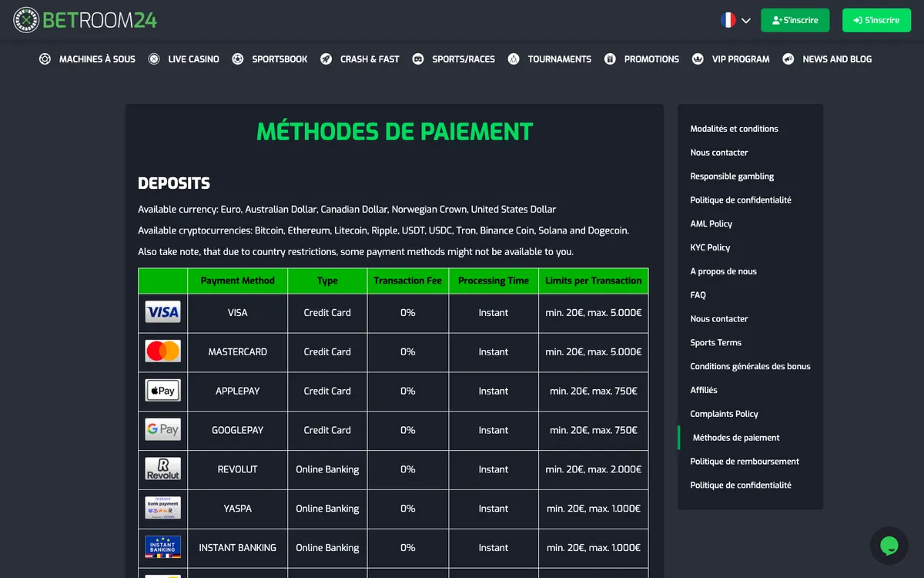This screenshot has height=578, width=924.
Task: Click the DEPOSITS heading
Action: coord(174,183)
